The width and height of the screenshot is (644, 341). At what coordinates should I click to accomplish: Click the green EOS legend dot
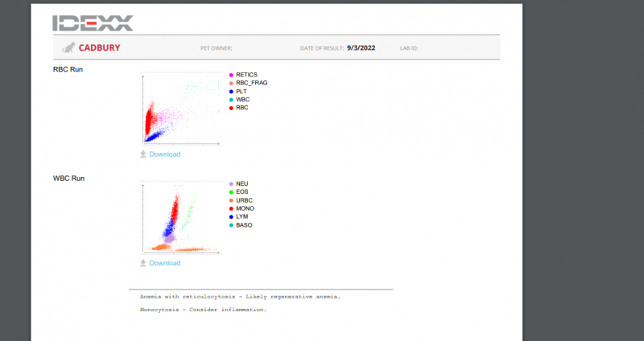tap(231, 191)
